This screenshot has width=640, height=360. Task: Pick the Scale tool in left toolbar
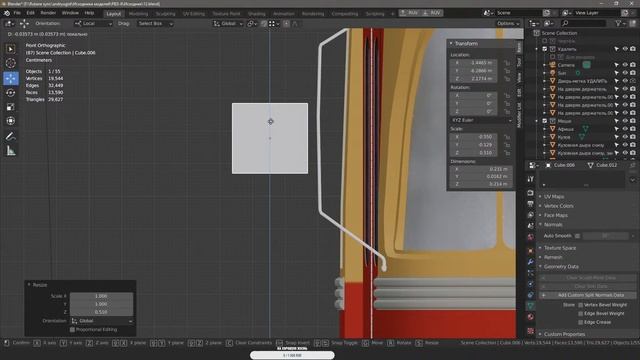tap(11, 107)
